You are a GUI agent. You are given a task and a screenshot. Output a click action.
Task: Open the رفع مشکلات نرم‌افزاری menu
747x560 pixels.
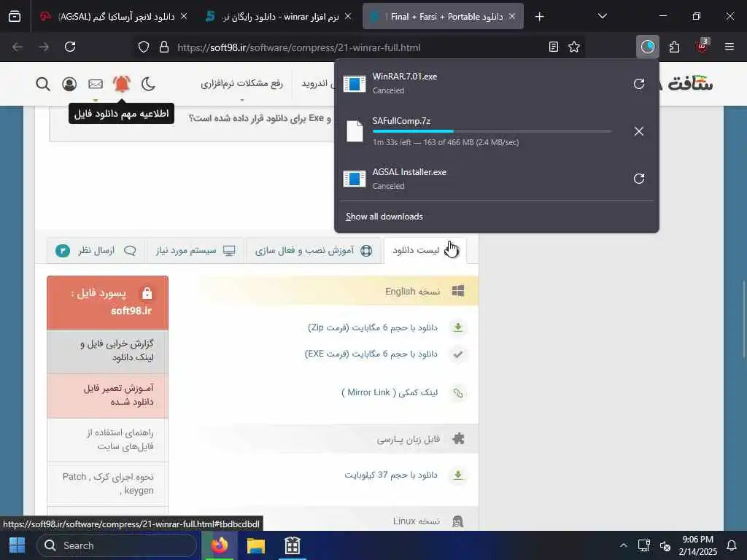241,84
